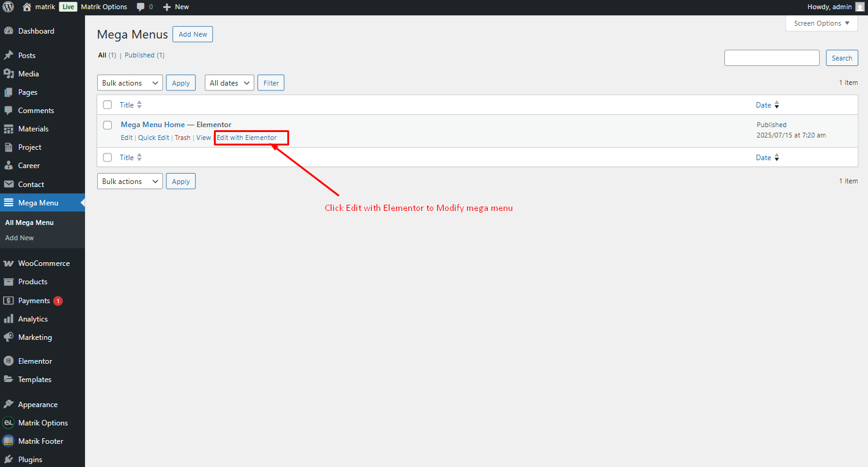Click the Contact envelope icon
This screenshot has width=868, height=467.
[9, 185]
